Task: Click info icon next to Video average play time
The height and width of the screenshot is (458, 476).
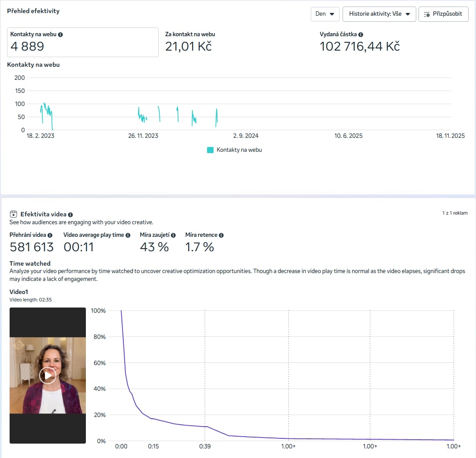Action: coord(128,235)
